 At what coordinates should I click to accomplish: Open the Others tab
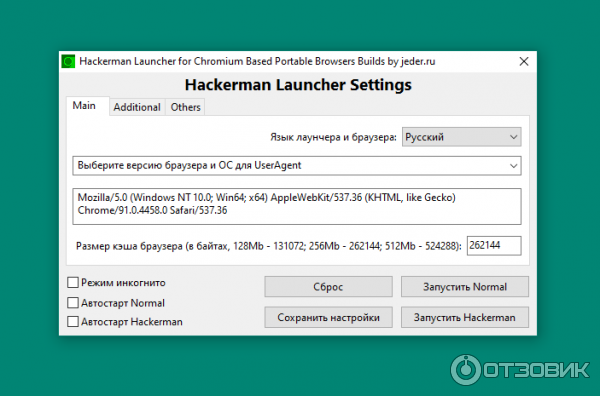click(185, 107)
